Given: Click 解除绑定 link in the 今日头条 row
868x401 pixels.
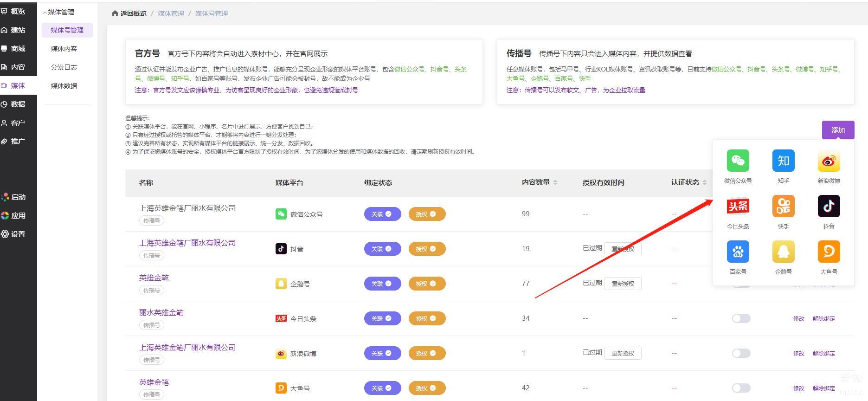Looking at the screenshot, I should [823, 319].
